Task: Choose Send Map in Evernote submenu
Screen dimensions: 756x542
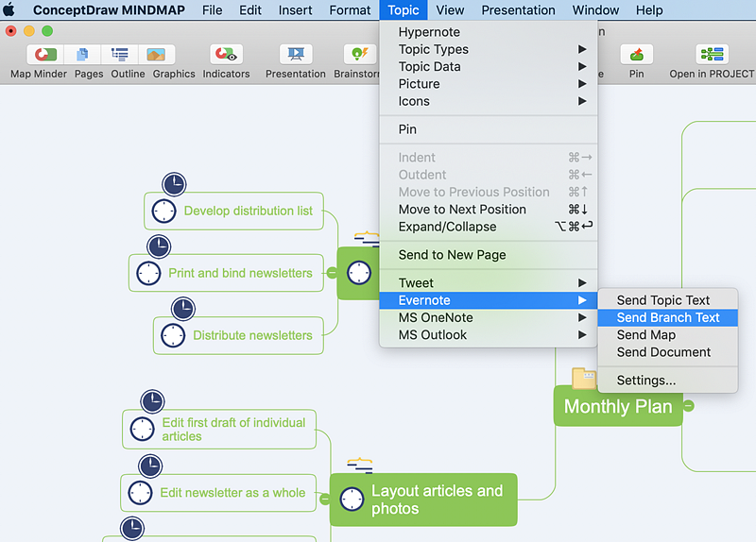Action: [668, 335]
